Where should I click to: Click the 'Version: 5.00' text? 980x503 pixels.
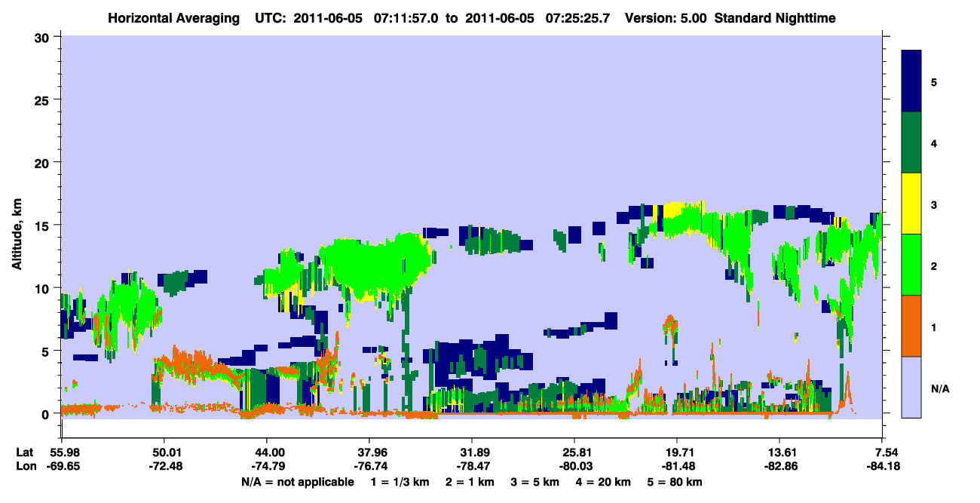[x=666, y=17]
